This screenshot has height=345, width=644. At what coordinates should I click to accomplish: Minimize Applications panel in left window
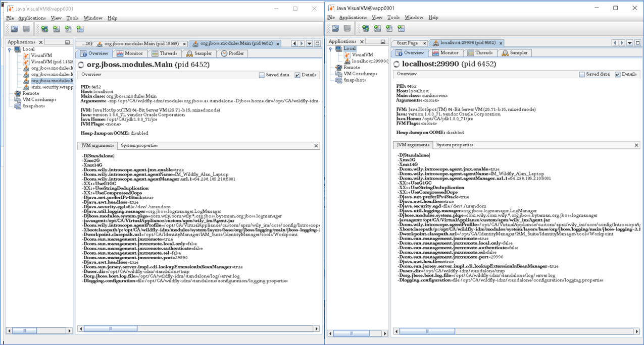[x=67, y=42]
